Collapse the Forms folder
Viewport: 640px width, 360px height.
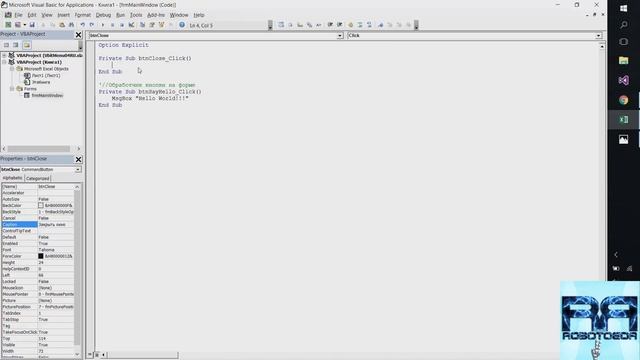coord(12,89)
